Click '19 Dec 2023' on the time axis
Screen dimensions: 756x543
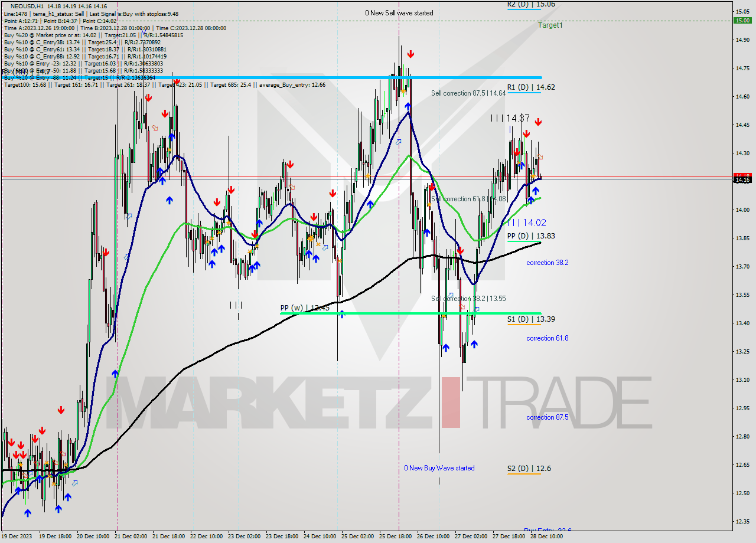pyautogui.click(x=18, y=537)
